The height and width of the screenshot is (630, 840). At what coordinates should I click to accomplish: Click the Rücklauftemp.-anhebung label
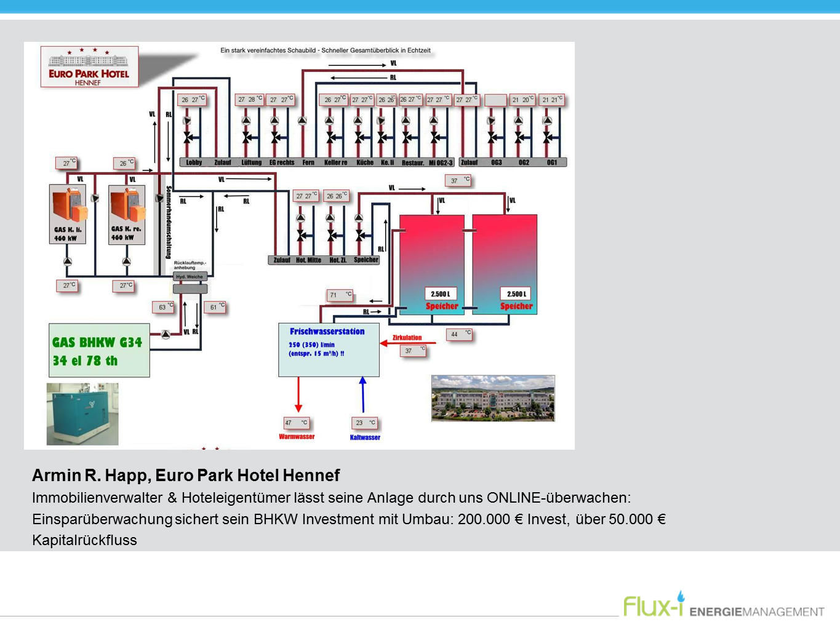click(190, 265)
